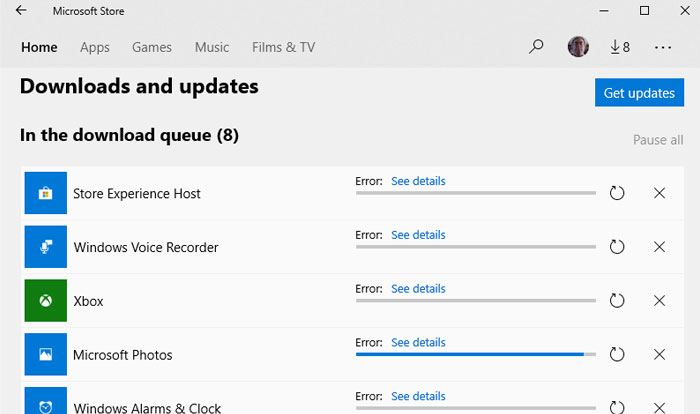This screenshot has width=700, height=414.
Task: Go to the Films & TV tab
Action: pos(283,47)
